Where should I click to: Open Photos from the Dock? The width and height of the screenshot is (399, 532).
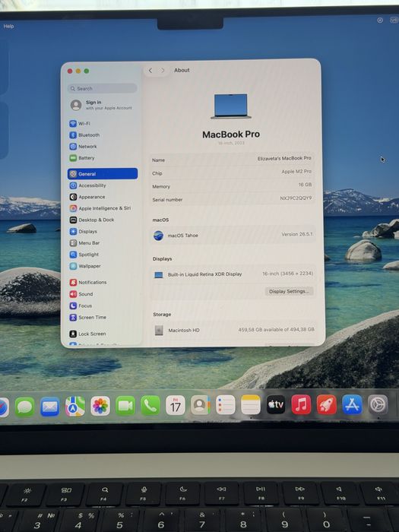pos(100,406)
